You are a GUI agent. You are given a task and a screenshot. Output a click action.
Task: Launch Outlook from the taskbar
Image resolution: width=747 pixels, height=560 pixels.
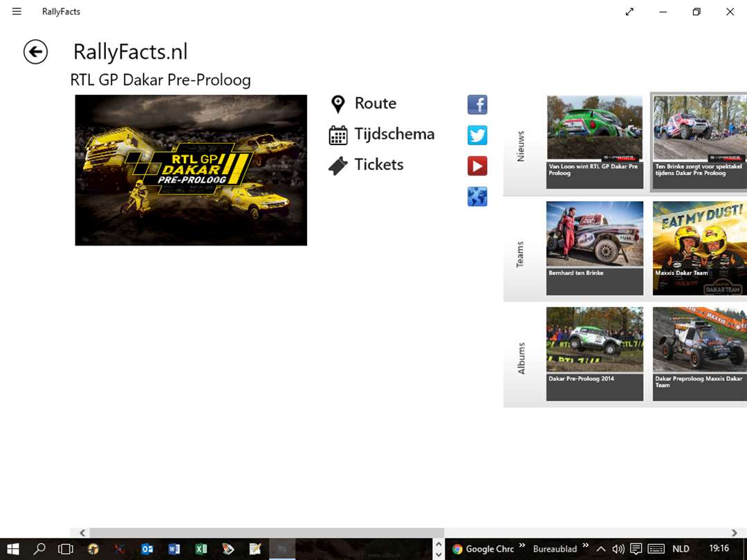[147, 549]
